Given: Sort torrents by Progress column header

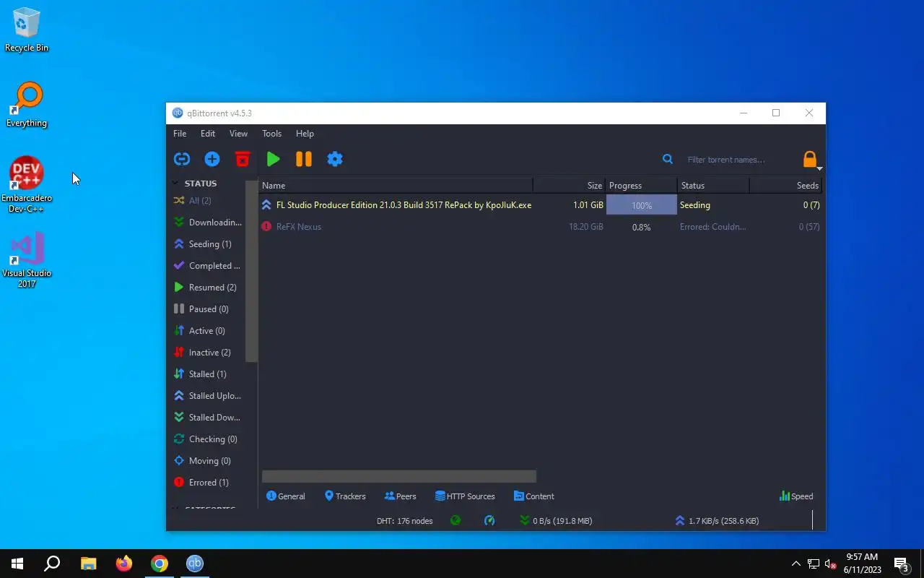Looking at the screenshot, I should click(641, 185).
